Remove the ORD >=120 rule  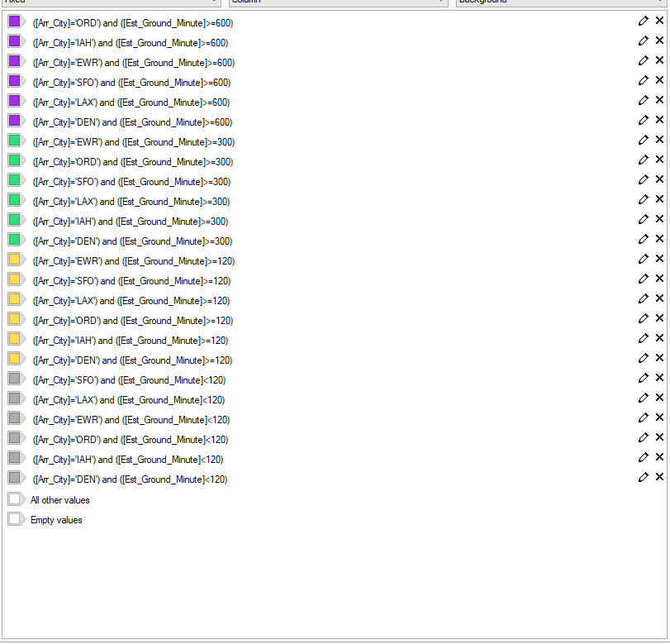point(659,318)
